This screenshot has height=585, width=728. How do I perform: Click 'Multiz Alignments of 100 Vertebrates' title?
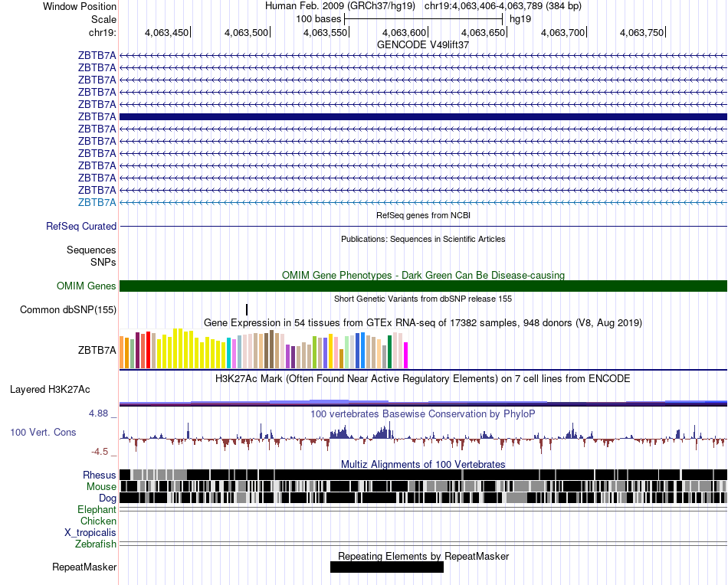pos(423,464)
